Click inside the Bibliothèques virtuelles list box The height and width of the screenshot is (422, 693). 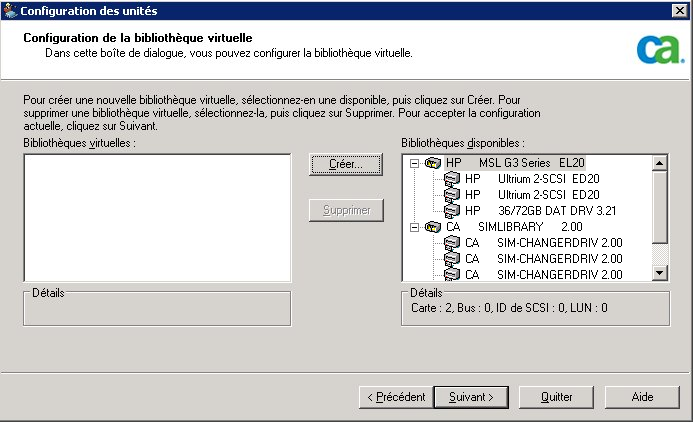click(156, 218)
